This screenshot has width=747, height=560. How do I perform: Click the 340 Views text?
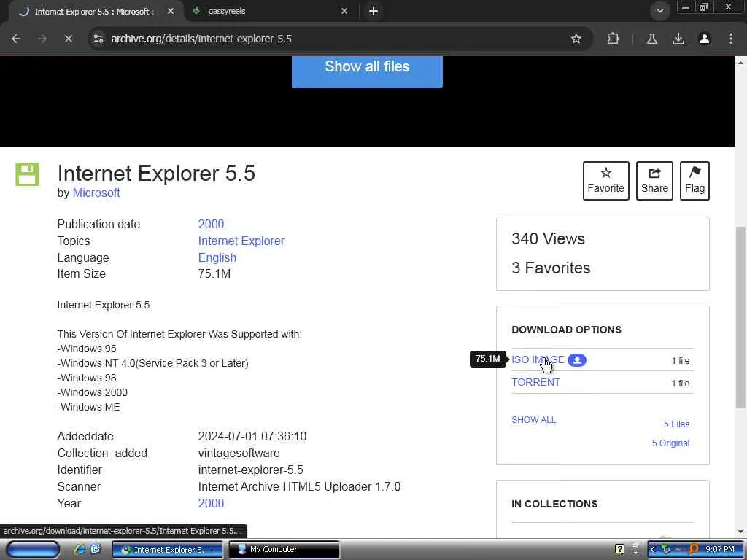pos(548,238)
